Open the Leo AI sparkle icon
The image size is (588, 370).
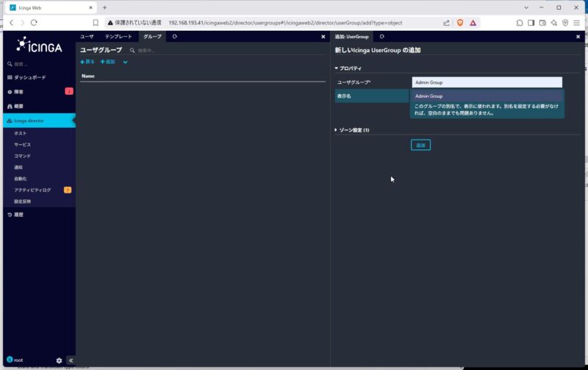pyautogui.click(x=554, y=23)
